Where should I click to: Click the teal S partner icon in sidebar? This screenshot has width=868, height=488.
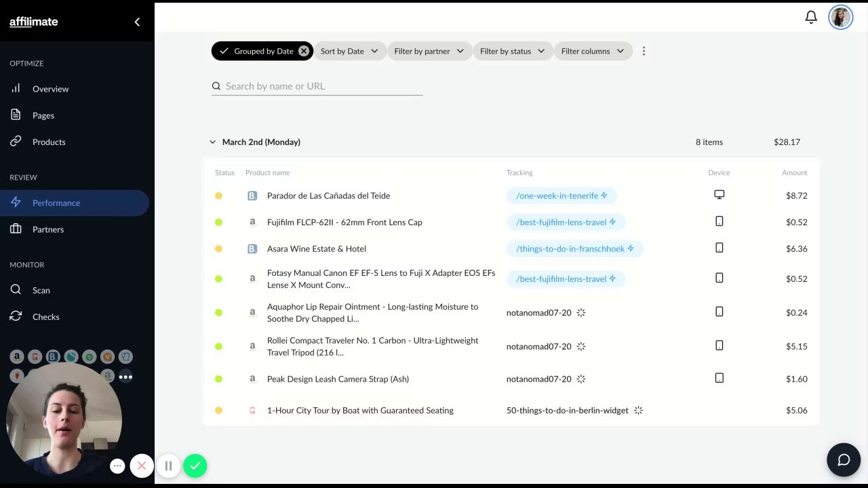71,357
